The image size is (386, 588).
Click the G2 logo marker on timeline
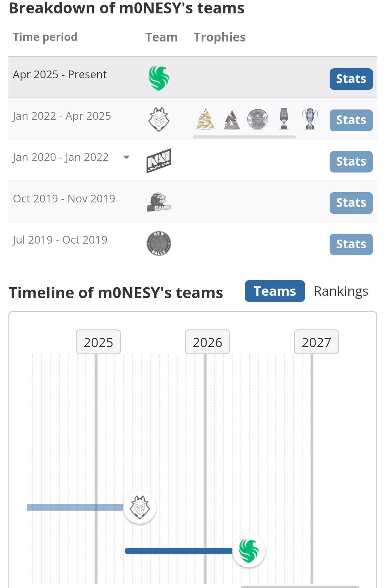pyautogui.click(x=140, y=507)
